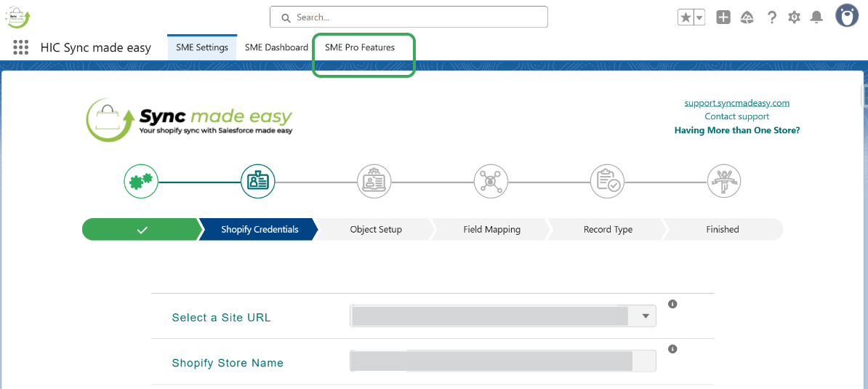
Task: Click info icon beside Site URL
Action: coord(672,304)
